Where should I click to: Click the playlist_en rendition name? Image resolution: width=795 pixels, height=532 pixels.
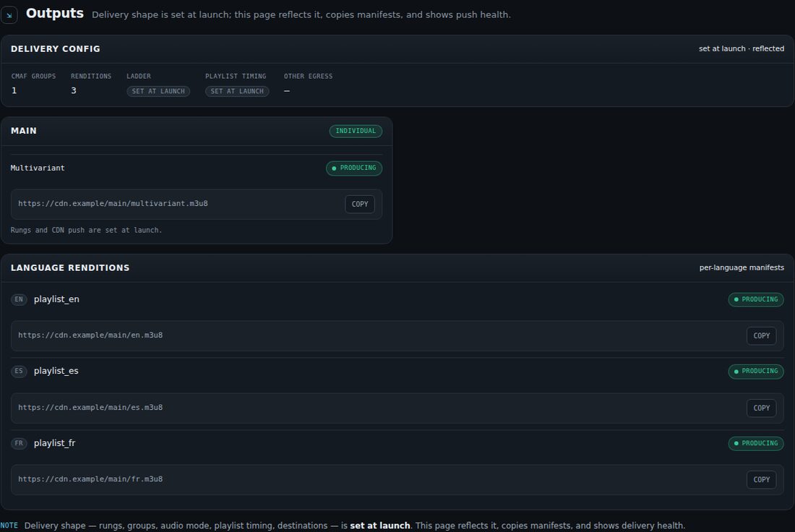click(x=56, y=299)
